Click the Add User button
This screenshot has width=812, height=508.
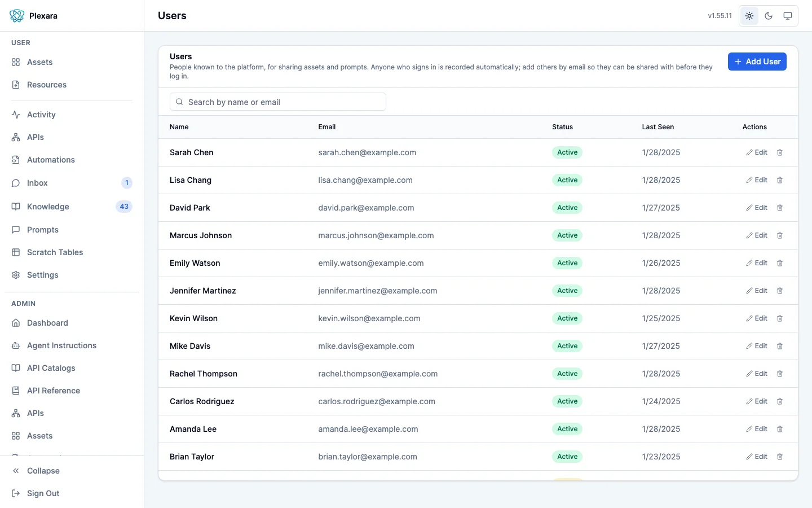(757, 62)
